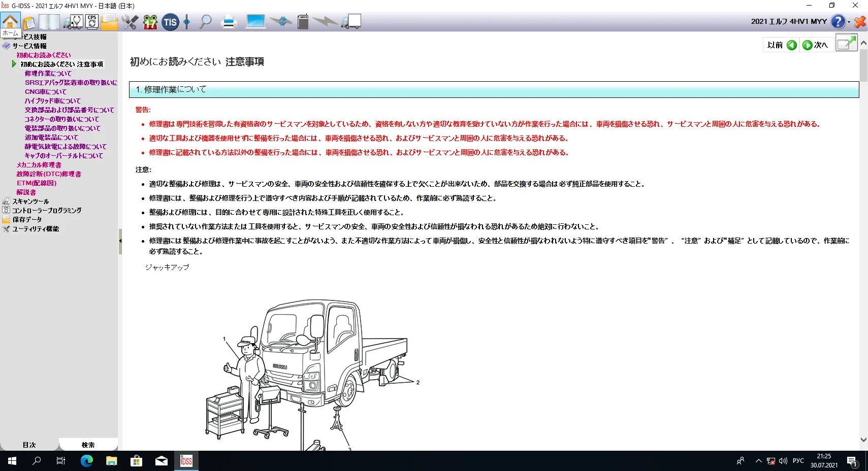Viewport: 868px width, 471px height.
Task: Open the ハイブリッド車について link
Action: point(53,100)
